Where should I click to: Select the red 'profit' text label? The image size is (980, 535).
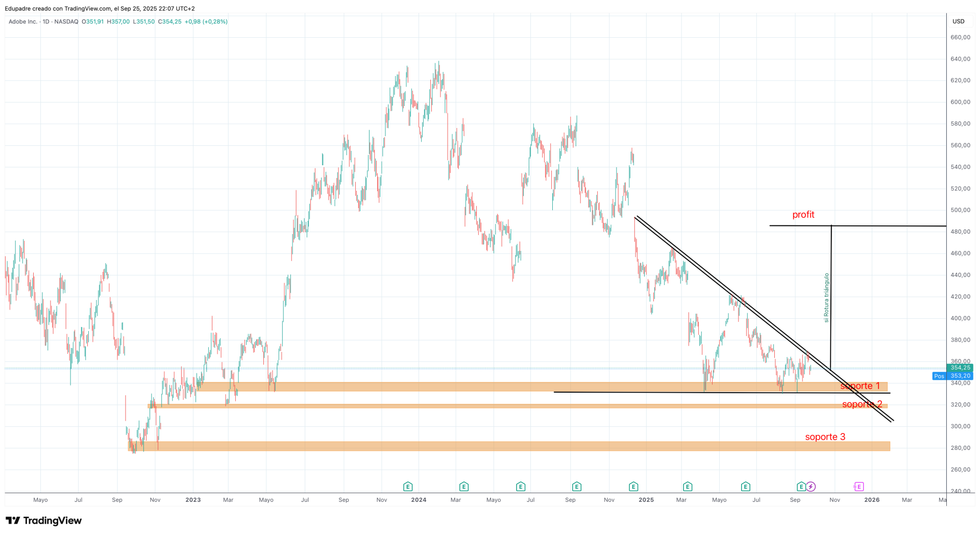tap(803, 215)
